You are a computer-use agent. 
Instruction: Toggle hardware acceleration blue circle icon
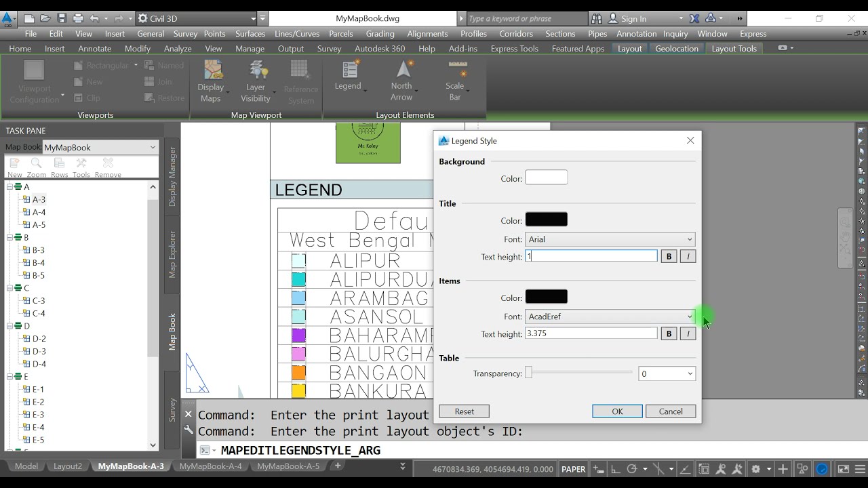tap(822, 469)
